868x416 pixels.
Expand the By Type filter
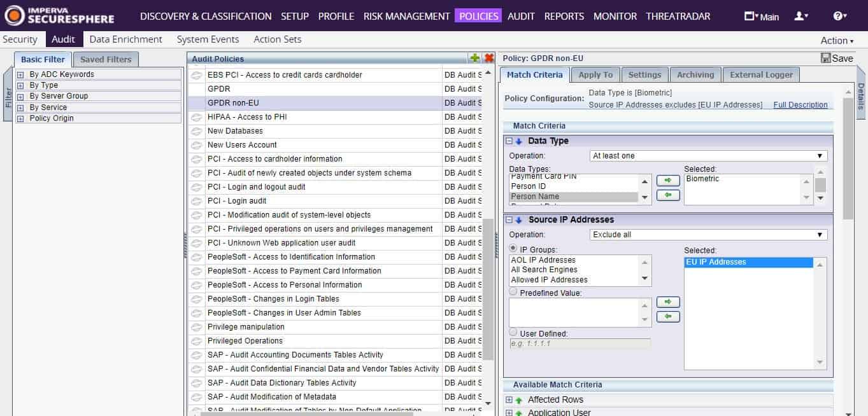tap(20, 85)
